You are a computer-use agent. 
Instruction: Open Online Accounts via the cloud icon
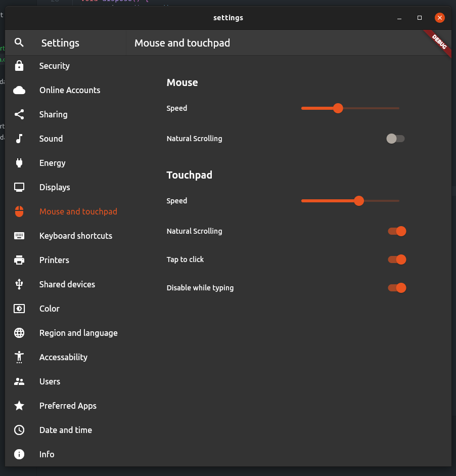click(x=19, y=90)
